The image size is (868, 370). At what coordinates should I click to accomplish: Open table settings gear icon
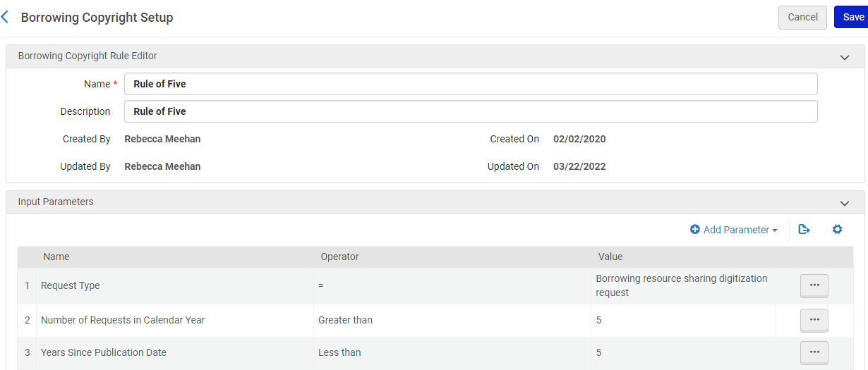[x=837, y=230]
